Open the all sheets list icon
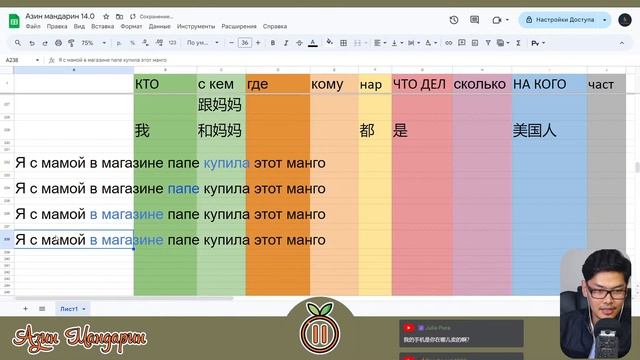The width and height of the screenshot is (640, 360). click(x=42, y=309)
